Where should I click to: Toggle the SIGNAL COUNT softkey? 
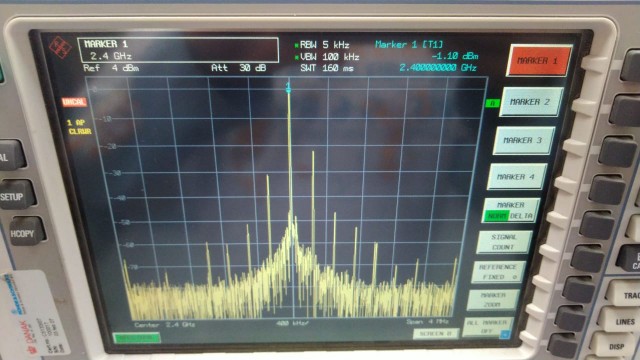click(x=504, y=242)
